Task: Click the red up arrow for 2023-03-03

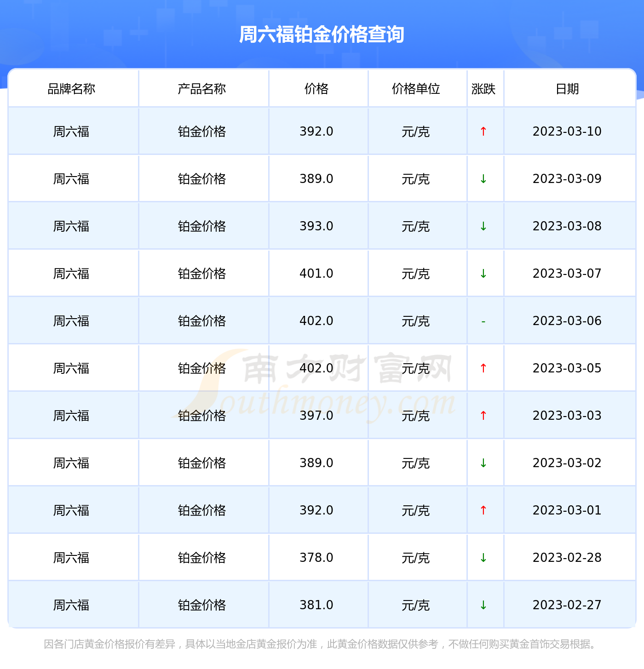Action: (x=483, y=416)
